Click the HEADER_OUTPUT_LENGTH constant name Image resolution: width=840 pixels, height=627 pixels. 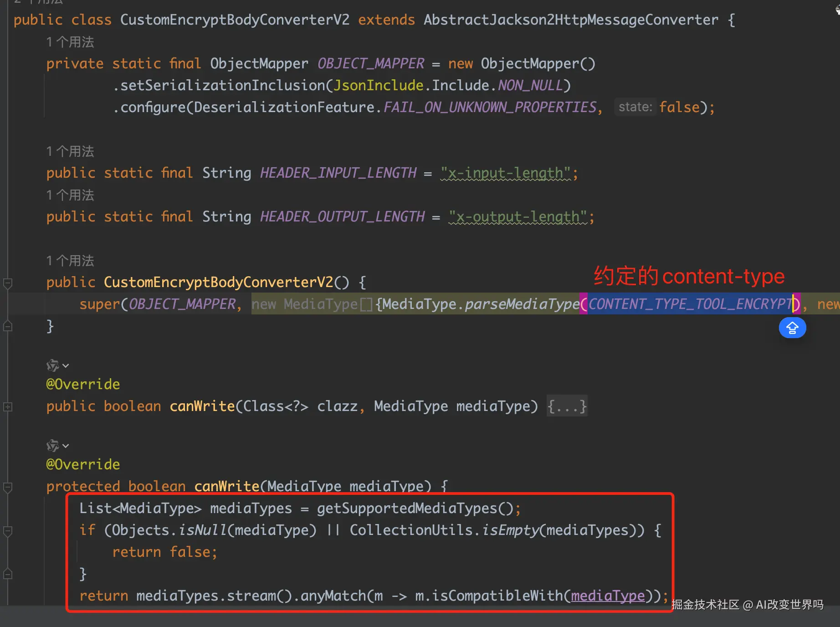[x=342, y=216]
